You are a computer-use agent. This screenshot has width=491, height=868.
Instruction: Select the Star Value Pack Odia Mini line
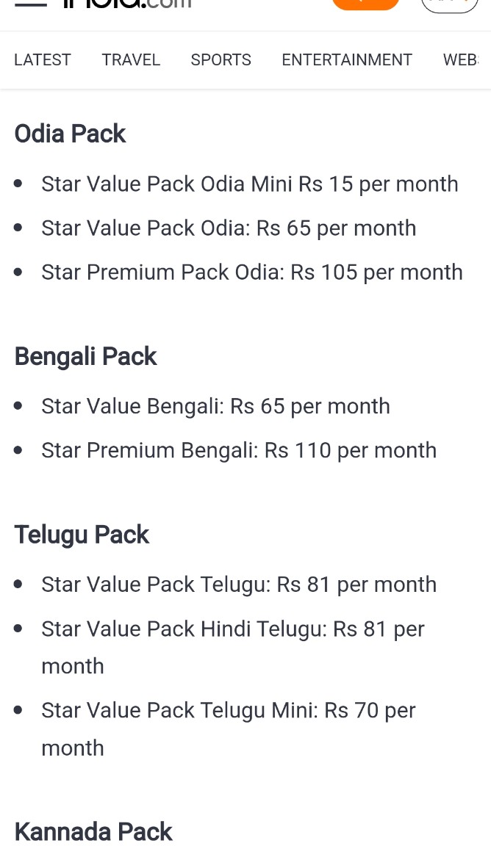coord(249,184)
